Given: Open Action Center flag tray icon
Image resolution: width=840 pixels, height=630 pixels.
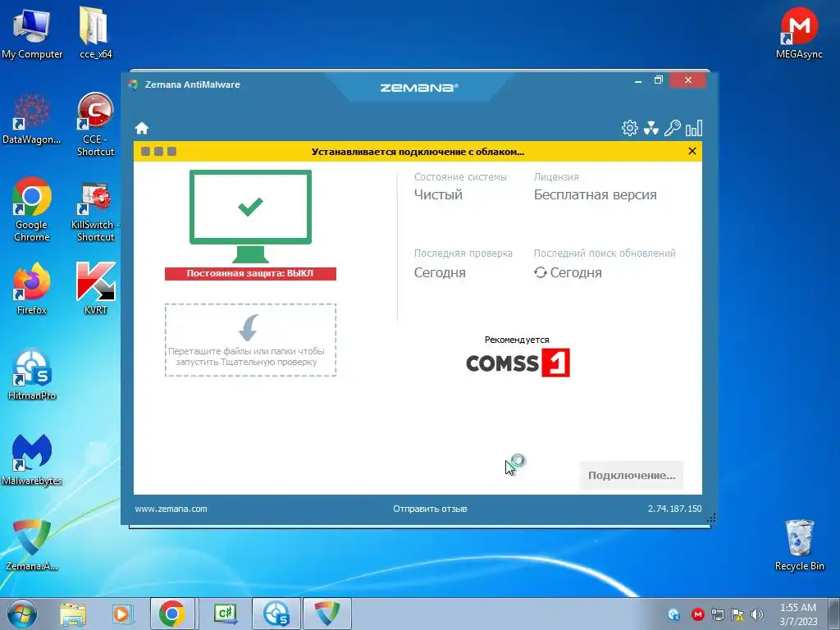Looking at the screenshot, I should pyautogui.click(x=737, y=614).
